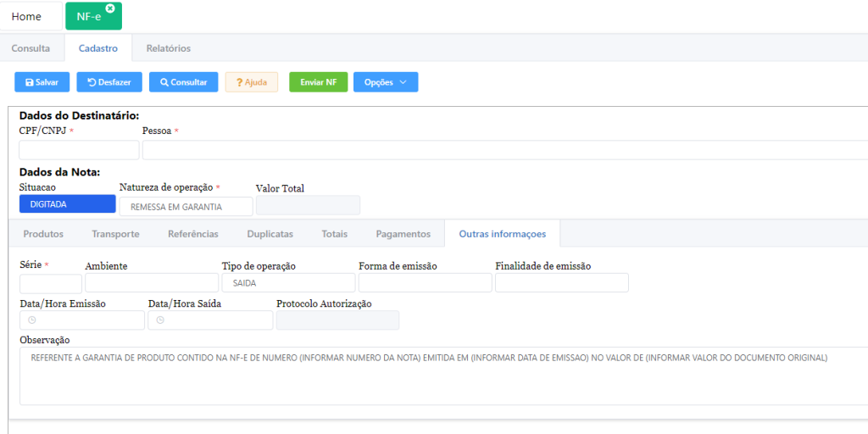Screen dimensions: 868x434
Task: Switch to the Consulta tab
Action: pyautogui.click(x=31, y=48)
